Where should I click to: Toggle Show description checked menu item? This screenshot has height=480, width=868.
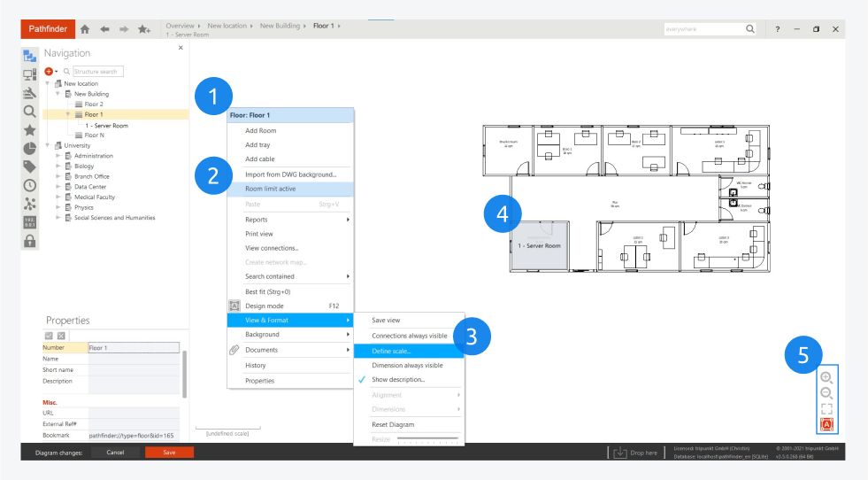397,380
